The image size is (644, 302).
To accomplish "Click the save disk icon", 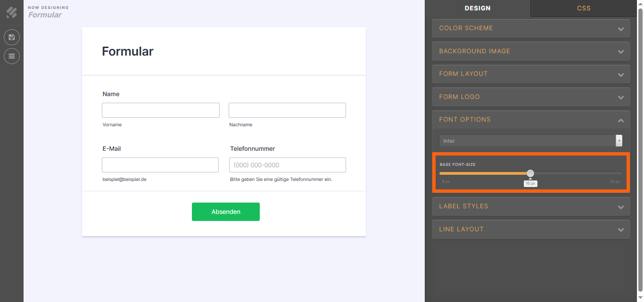I will pos(12,37).
